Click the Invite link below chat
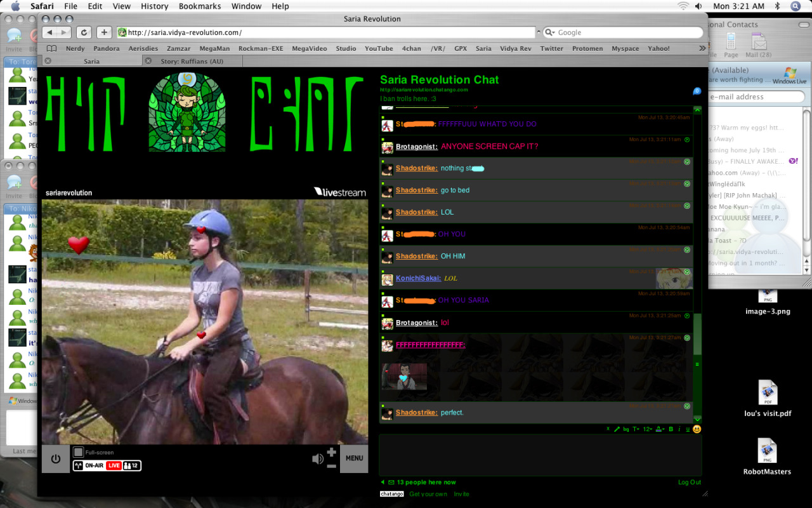 (x=461, y=494)
